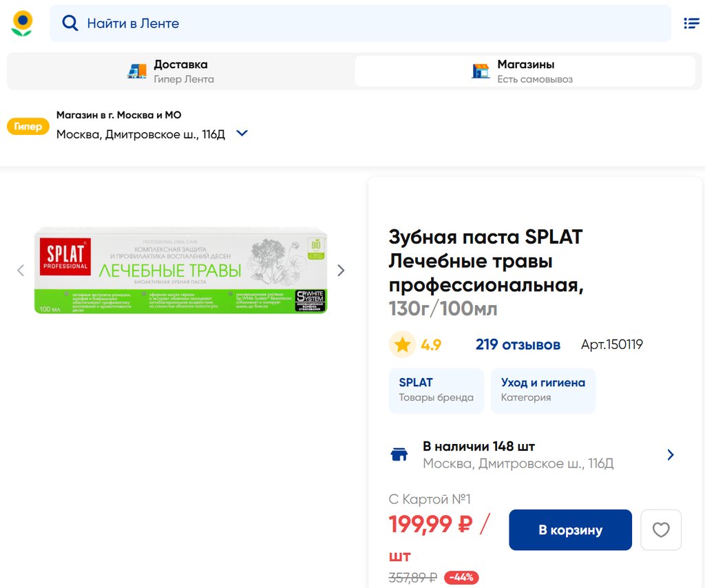Show next product image

341,271
